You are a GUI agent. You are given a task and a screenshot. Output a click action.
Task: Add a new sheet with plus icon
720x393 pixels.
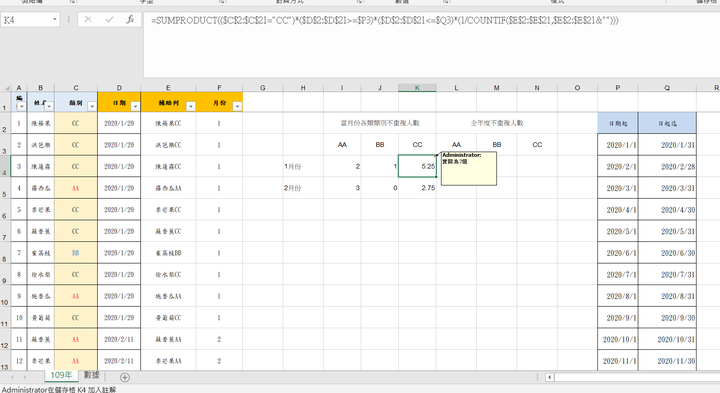pyautogui.click(x=124, y=377)
